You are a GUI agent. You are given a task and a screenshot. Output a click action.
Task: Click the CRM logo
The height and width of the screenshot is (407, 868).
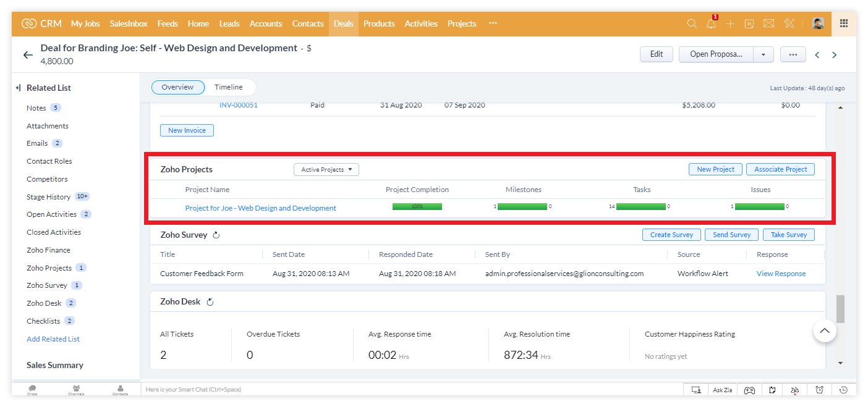tap(41, 23)
